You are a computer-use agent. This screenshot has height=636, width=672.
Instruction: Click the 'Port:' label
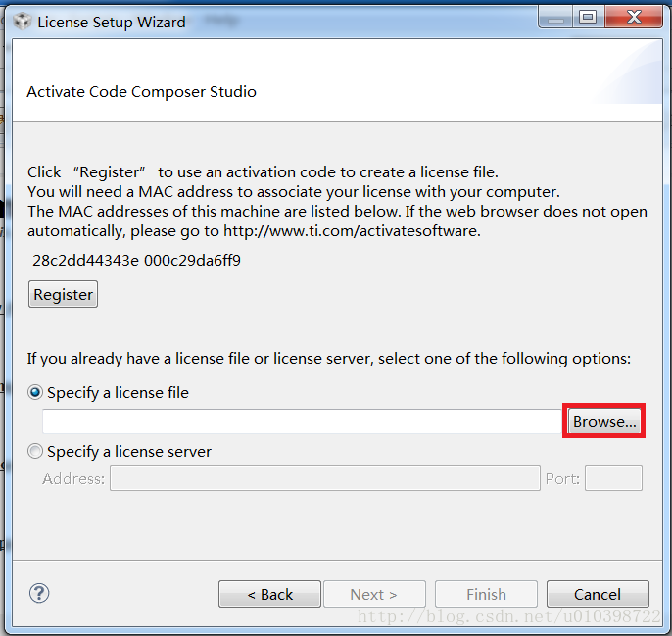pyautogui.click(x=562, y=478)
